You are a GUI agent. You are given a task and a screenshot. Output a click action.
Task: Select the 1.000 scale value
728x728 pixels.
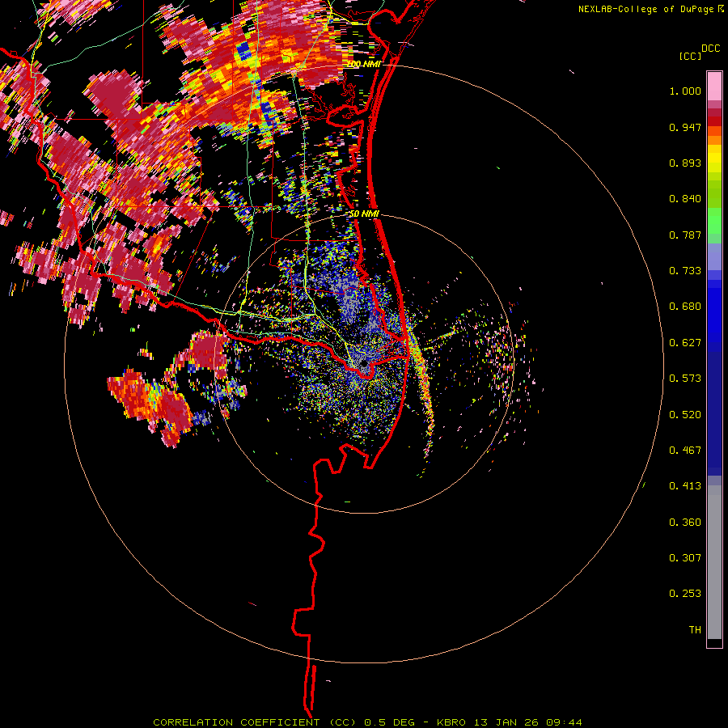[x=685, y=91]
